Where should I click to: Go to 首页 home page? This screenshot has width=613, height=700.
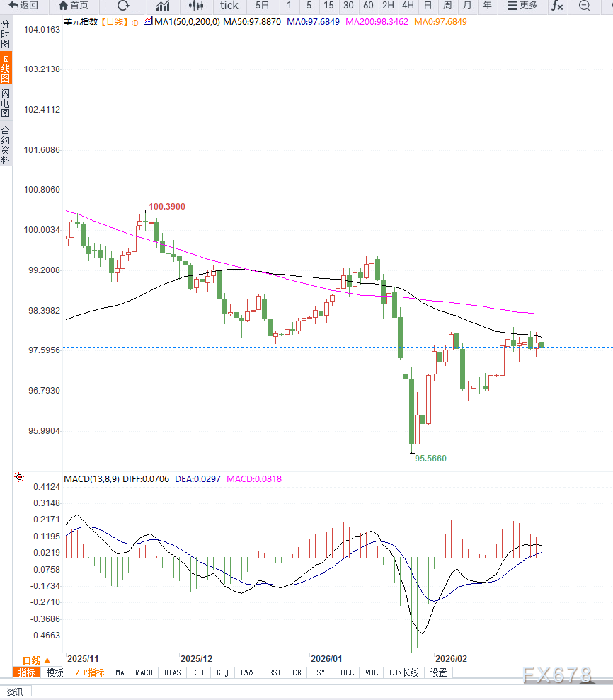point(73,6)
